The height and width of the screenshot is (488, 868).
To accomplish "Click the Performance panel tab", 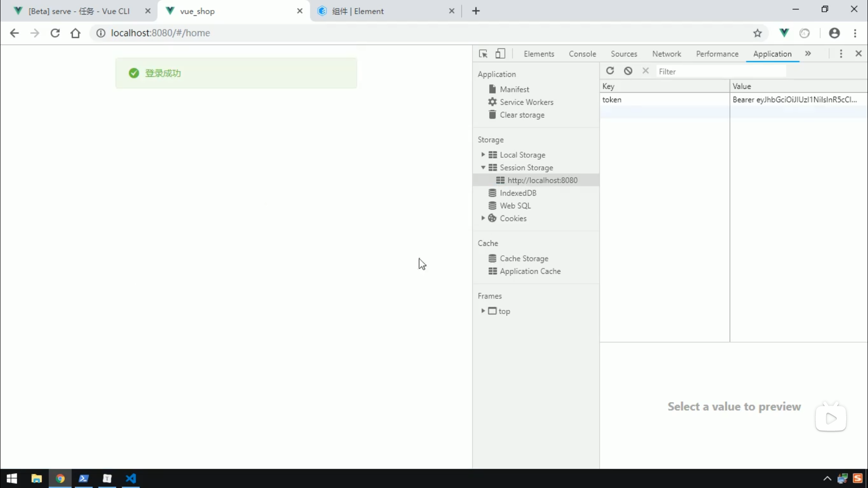I will point(717,54).
